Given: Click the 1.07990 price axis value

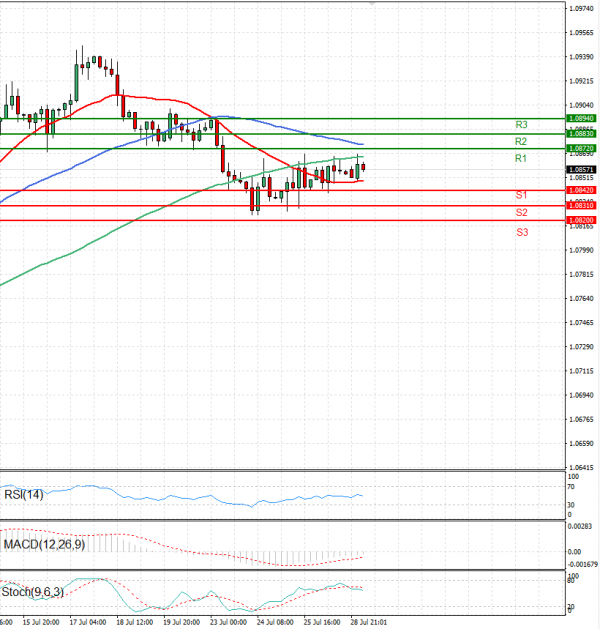Looking at the screenshot, I should [x=582, y=250].
